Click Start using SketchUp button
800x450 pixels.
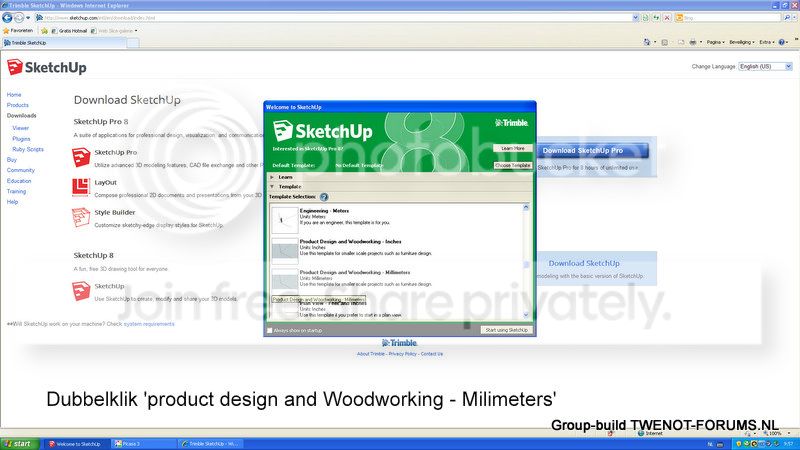coord(507,330)
